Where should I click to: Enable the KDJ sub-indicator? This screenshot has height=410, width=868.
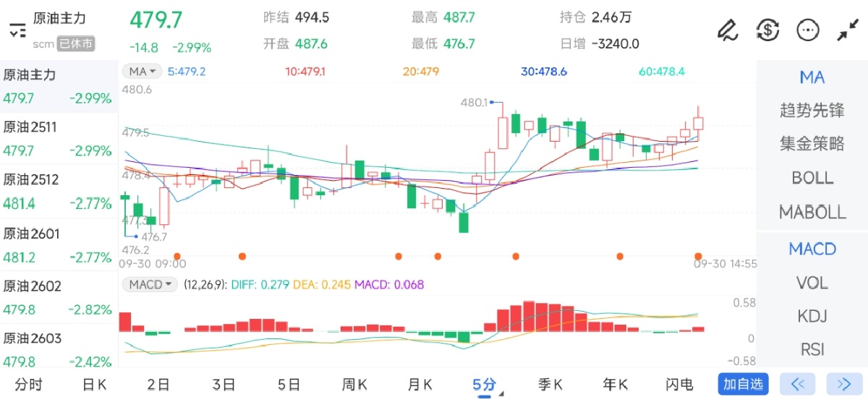point(812,317)
